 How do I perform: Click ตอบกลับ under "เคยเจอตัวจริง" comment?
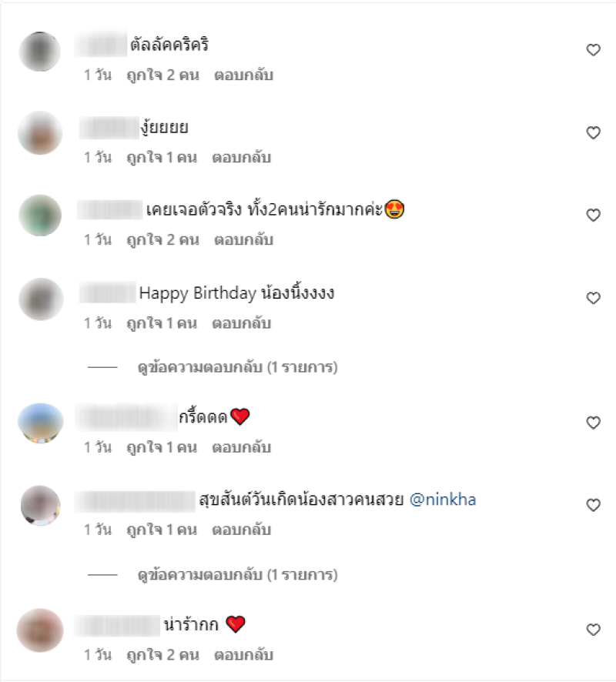[243, 240]
